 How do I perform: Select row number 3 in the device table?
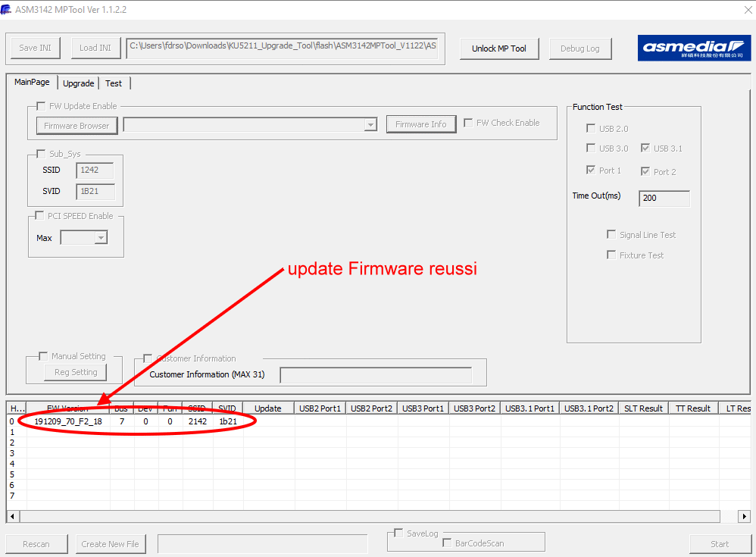click(x=12, y=453)
